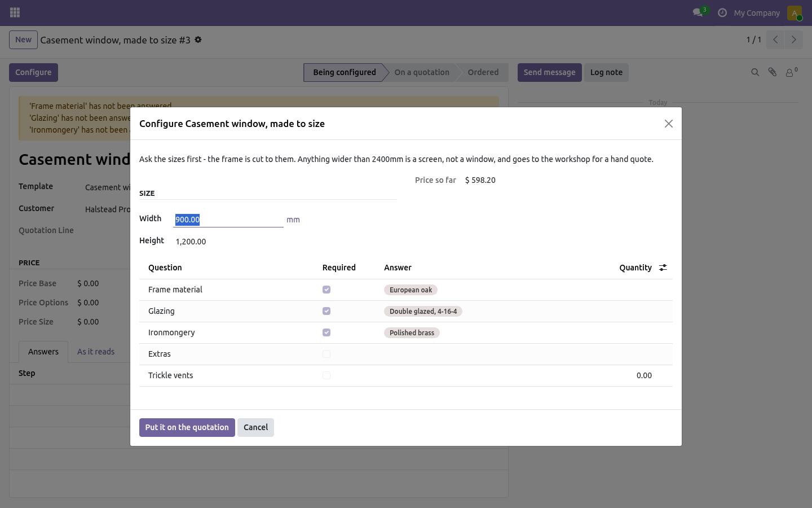
Task: Click the Glazing question row
Action: [405, 311]
